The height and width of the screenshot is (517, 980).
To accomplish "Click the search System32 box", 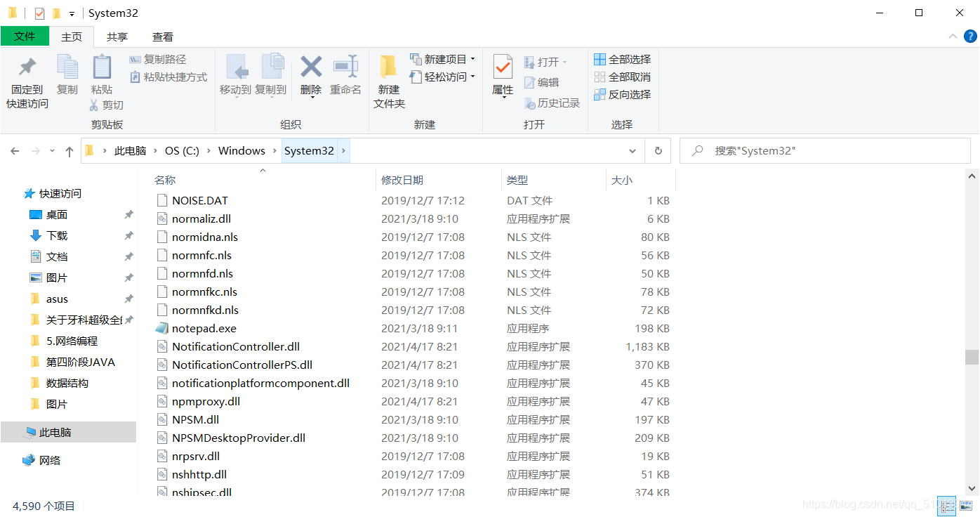I will click(826, 151).
